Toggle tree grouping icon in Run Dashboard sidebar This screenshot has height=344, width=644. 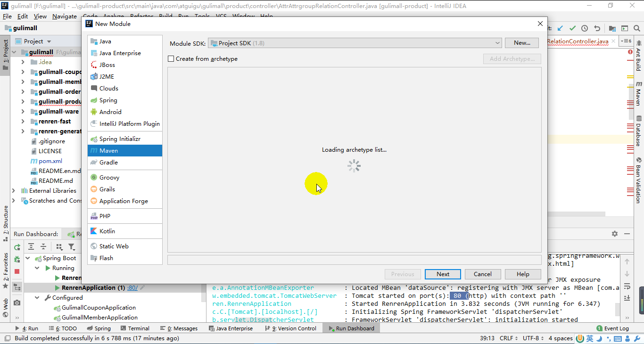(17, 287)
